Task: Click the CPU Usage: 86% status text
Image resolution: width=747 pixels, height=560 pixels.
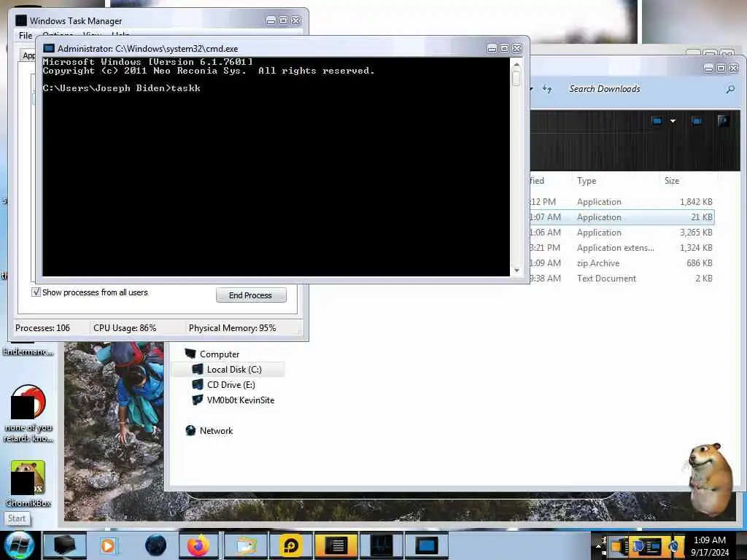Action: pyautogui.click(x=125, y=328)
